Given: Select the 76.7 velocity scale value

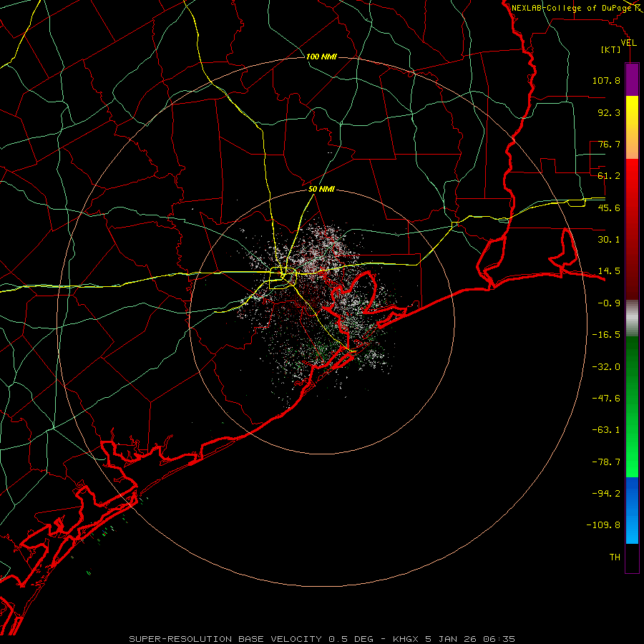Looking at the screenshot, I should click(609, 144).
